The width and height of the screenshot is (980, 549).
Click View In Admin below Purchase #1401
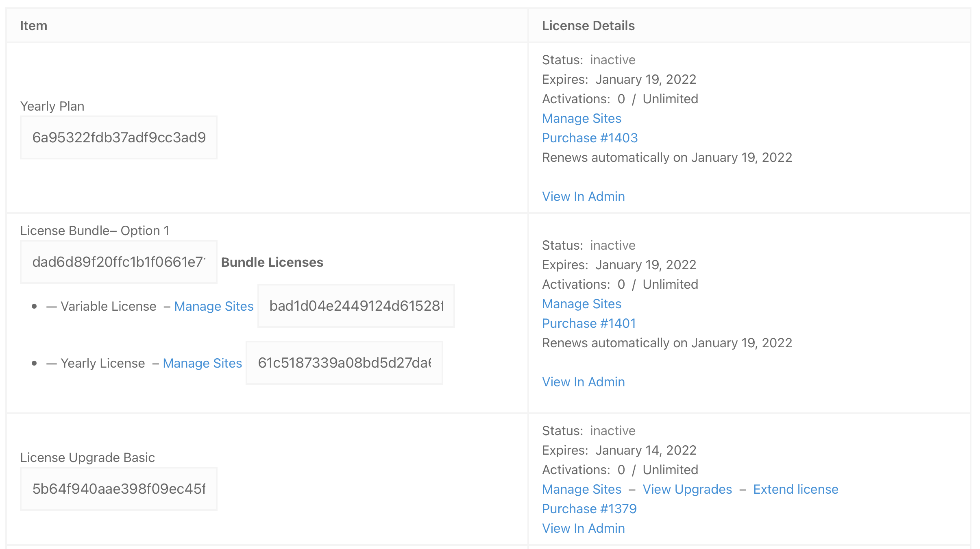583,382
